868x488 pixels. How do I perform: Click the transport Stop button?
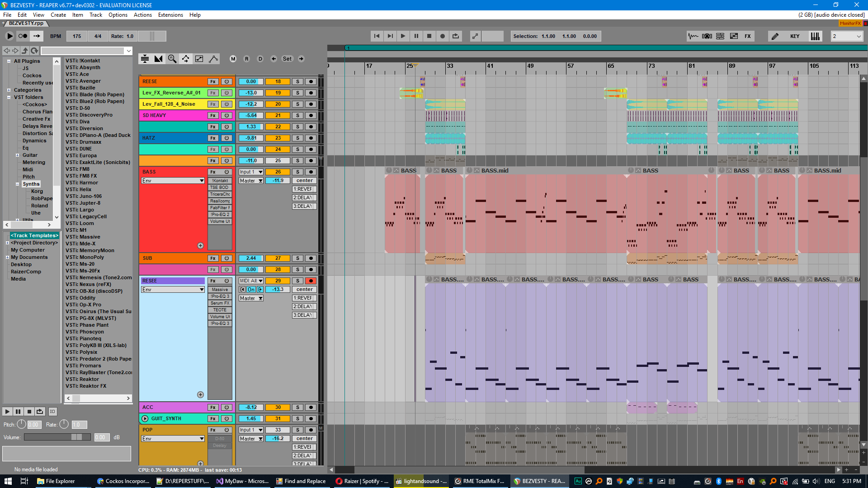pos(429,36)
